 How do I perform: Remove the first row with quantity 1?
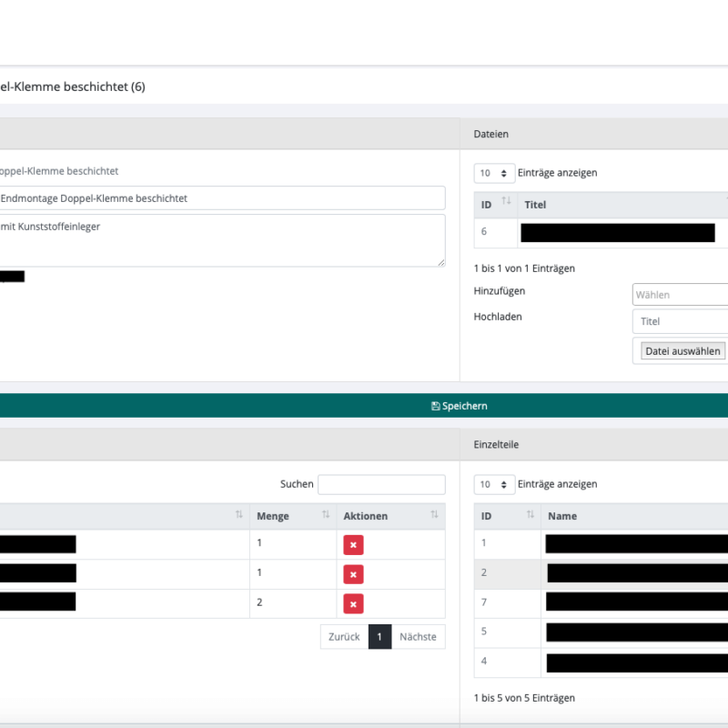click(x=353, y=545)
